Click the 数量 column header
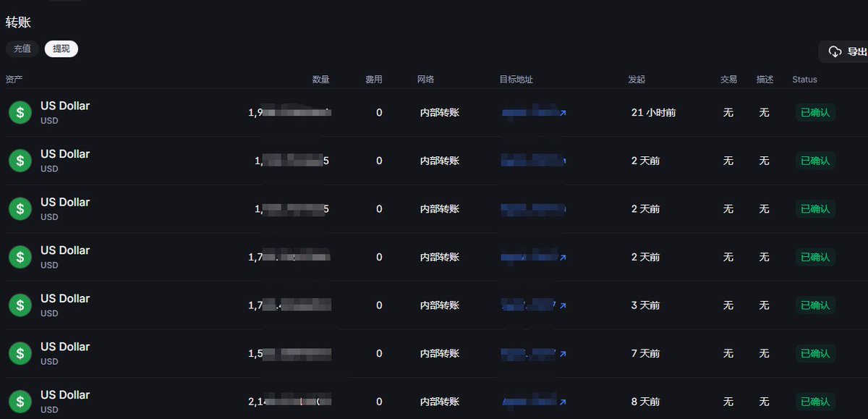Screen dimensions: 868x419 [321, 79]
